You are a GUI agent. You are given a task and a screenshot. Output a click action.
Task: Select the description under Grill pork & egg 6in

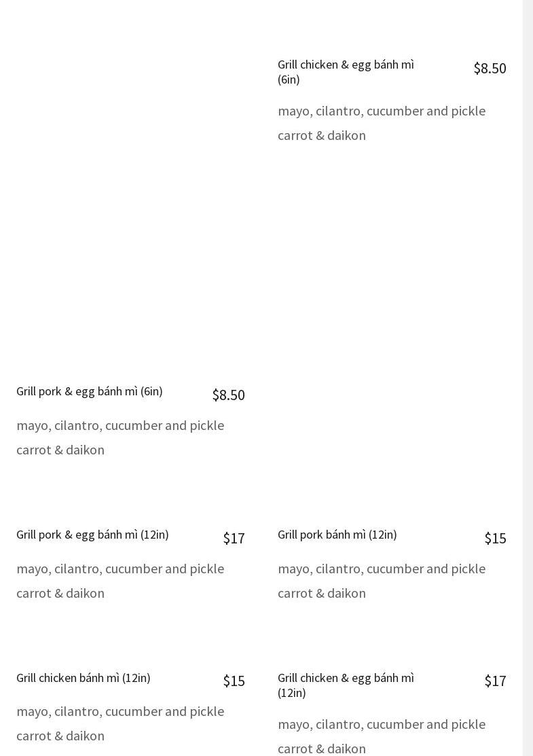pos(120,437)
